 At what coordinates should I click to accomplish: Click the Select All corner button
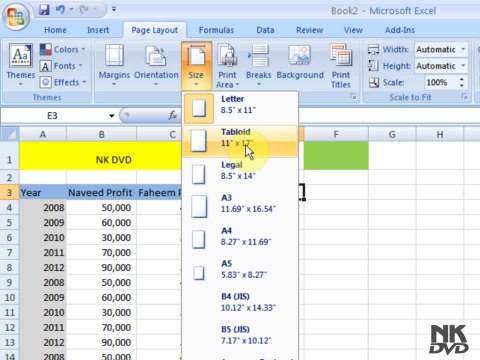click(x=10, y=134)
